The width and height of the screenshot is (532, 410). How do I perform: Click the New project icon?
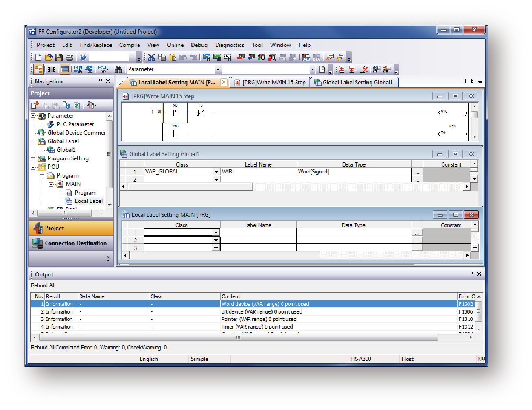pos(38,57)
